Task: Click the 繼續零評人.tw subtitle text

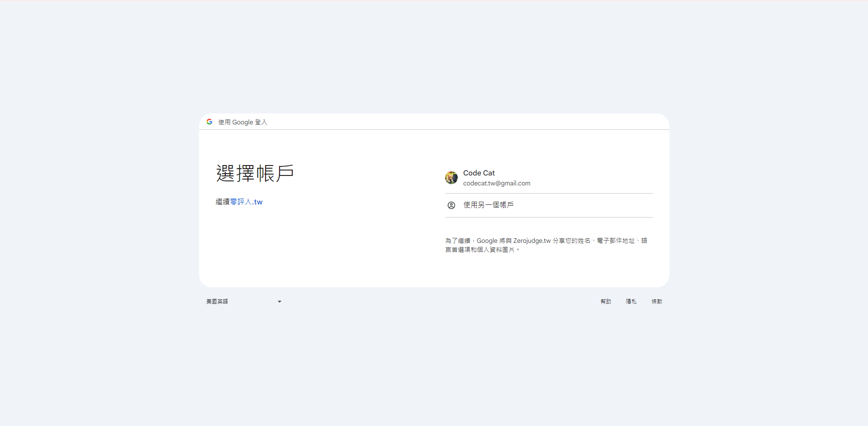Action: click(x=239, y=202)
